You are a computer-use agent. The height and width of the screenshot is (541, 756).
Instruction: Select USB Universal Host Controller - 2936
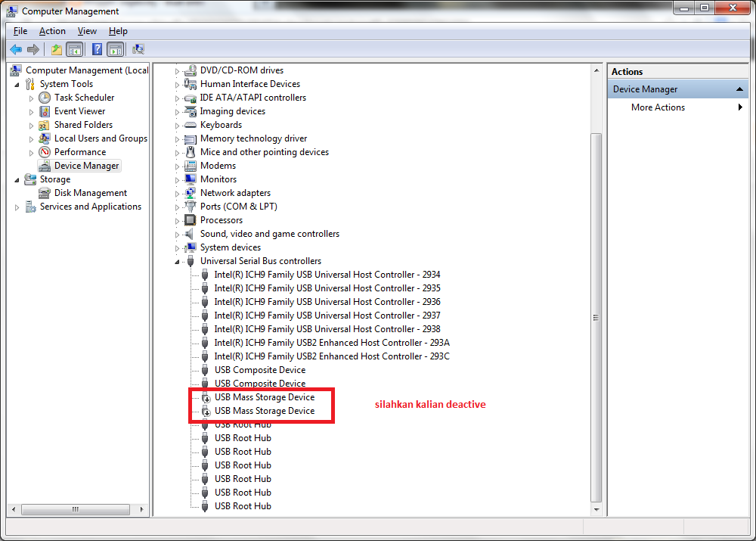point(327,302)
